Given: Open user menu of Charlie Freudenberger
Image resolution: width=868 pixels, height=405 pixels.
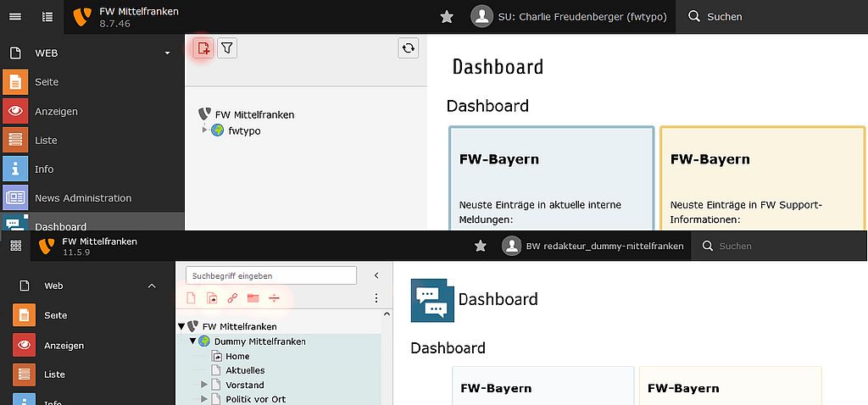Looking at the screenshot, I should [569, 17].
